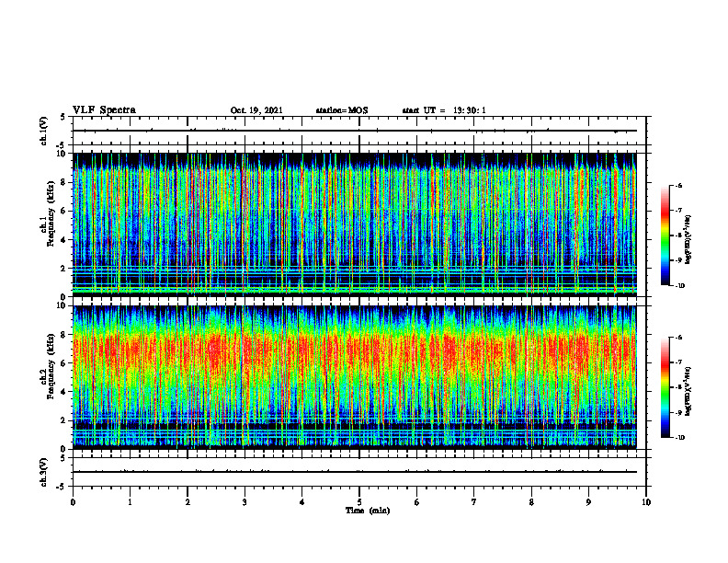Viewport: 728px width, 563px height.
Task: Click the ch.2 frequency axis "2" tick
Action: pos(64,420)
